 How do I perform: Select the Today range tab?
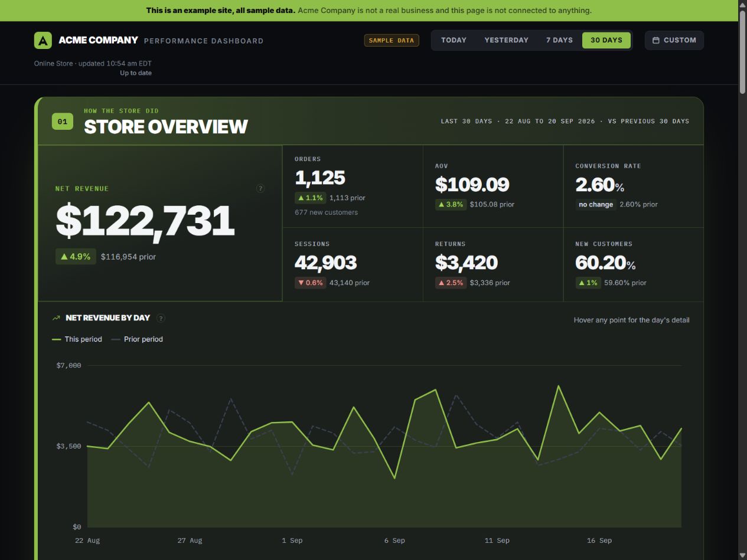click(454, 40)
